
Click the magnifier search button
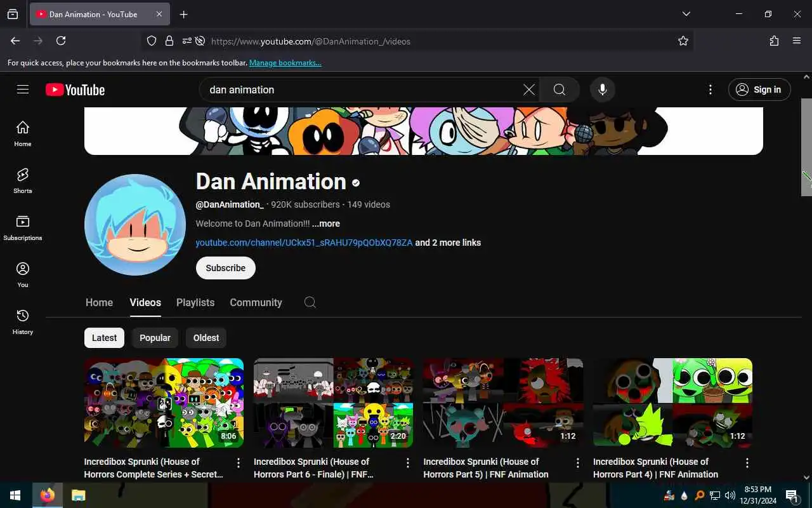[559, 90]
